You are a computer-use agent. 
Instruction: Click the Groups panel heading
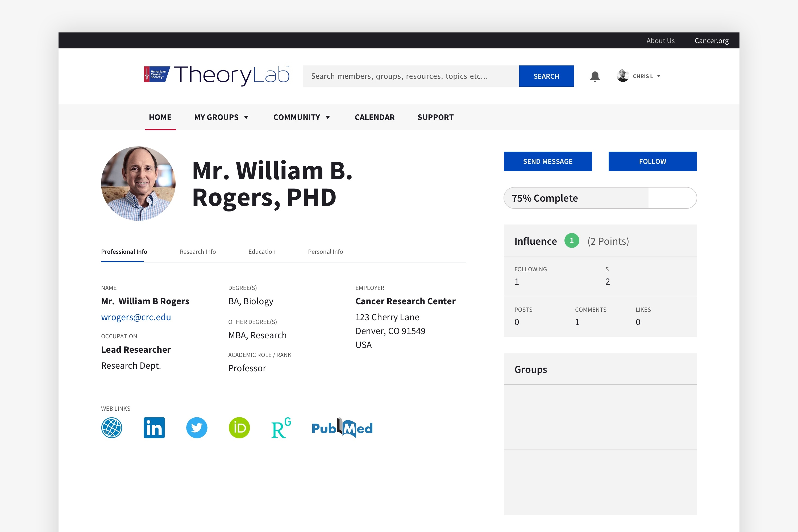[531, 369]
